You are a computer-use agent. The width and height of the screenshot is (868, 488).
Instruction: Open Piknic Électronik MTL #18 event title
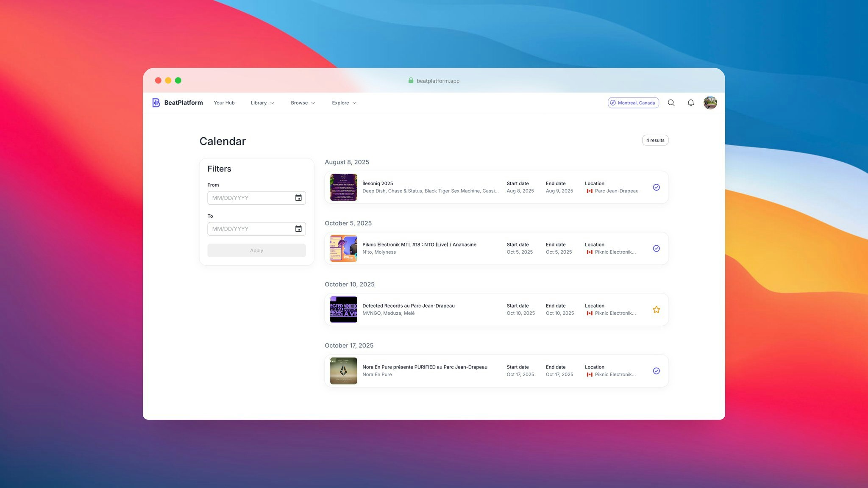point(419,244)
